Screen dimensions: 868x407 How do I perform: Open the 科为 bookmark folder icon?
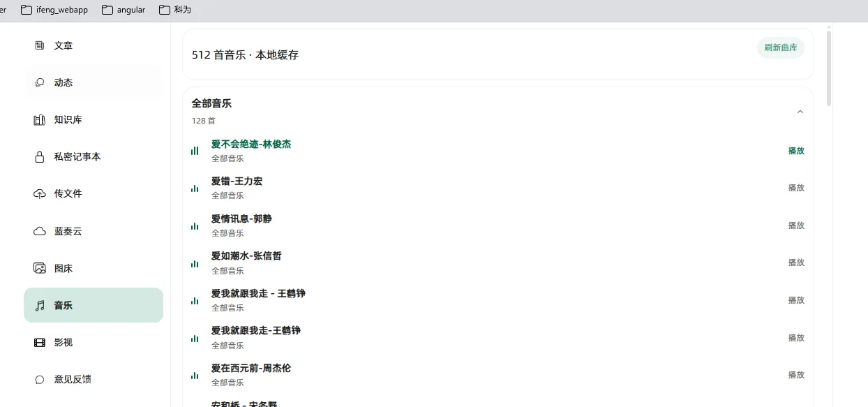(165, 10)
